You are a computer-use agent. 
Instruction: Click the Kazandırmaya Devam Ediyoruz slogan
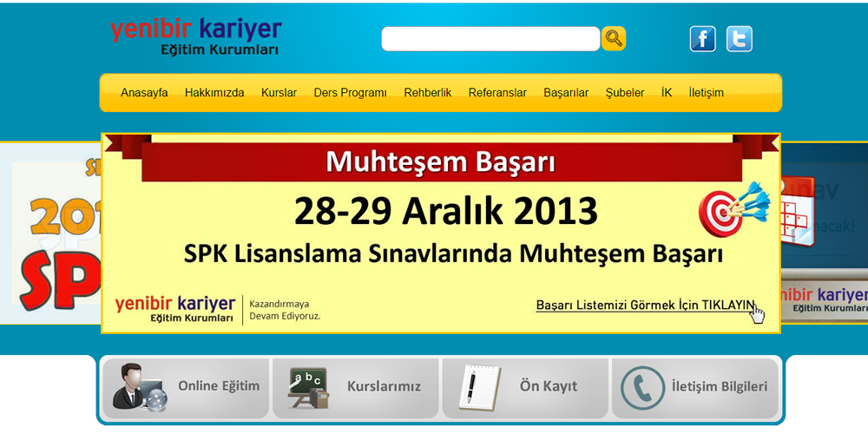tap(285, 310)
